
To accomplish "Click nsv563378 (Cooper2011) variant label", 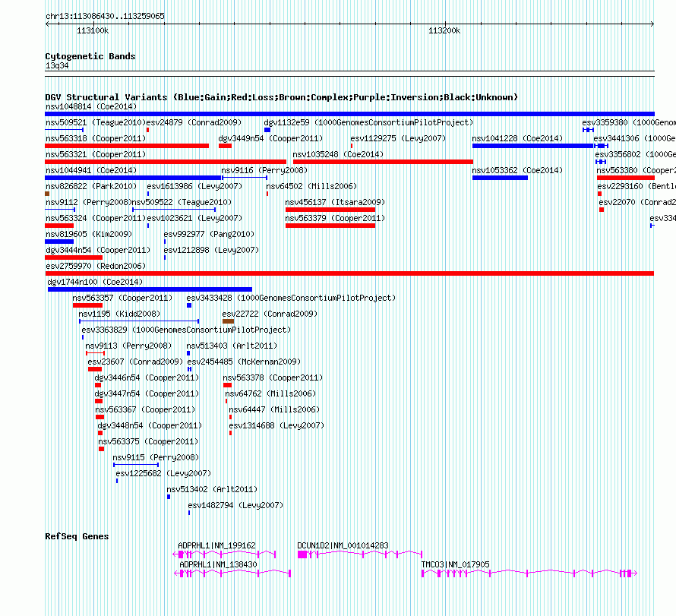I will pos(273,377).
